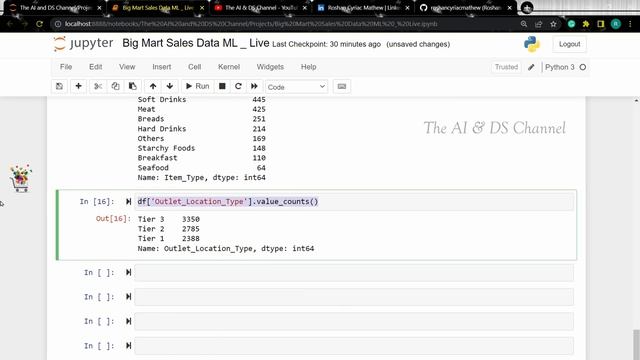Open the Insert menu
Screen dimensions: 640x360
click(162, 67)
